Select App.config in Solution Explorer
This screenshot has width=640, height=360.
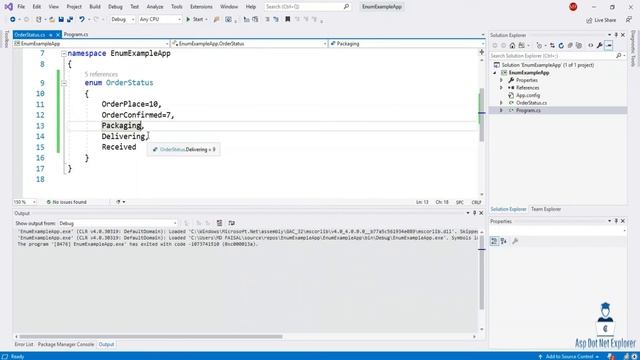tap(528, 95)
